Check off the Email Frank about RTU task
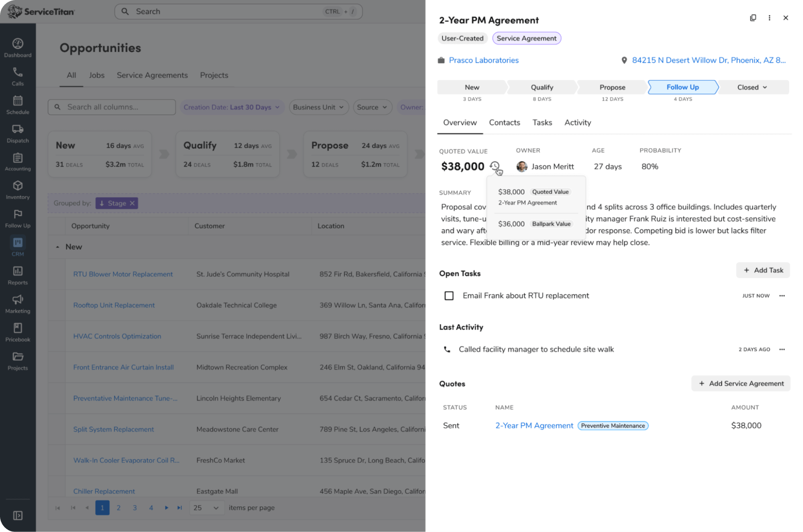Viewport: 803px width, 532px height. (x=449, y=296)
